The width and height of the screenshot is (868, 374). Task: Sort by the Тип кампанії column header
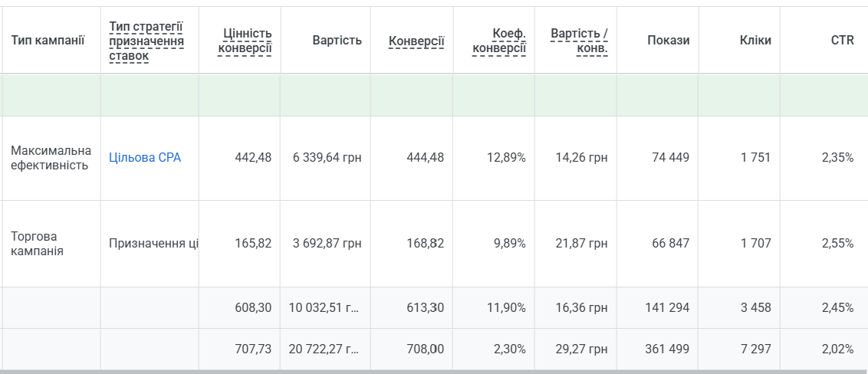click(48, 41)
